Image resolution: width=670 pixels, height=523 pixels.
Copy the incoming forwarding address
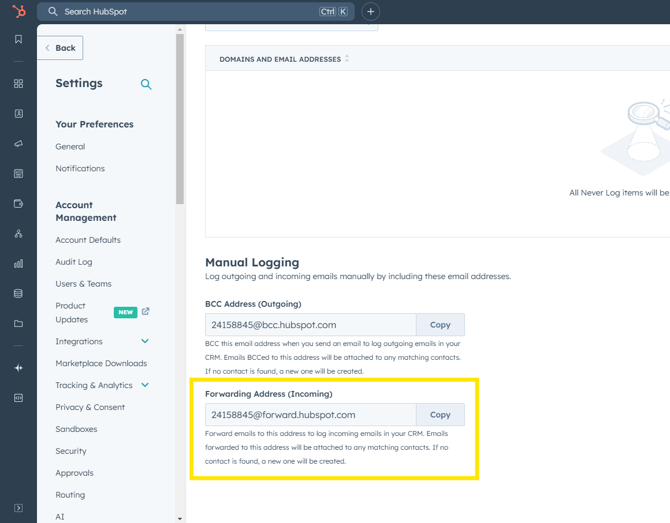click(x=440, y=415)
